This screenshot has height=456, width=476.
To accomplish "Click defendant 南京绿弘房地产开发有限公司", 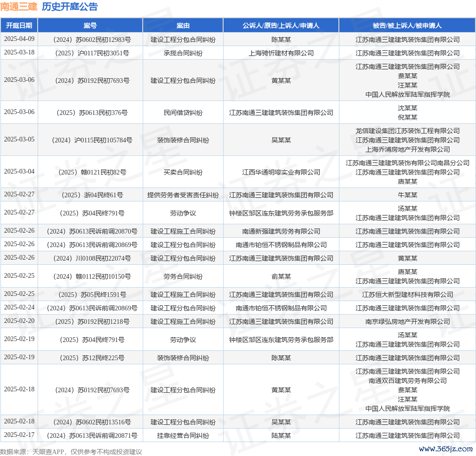I will (x=407, y=322).
